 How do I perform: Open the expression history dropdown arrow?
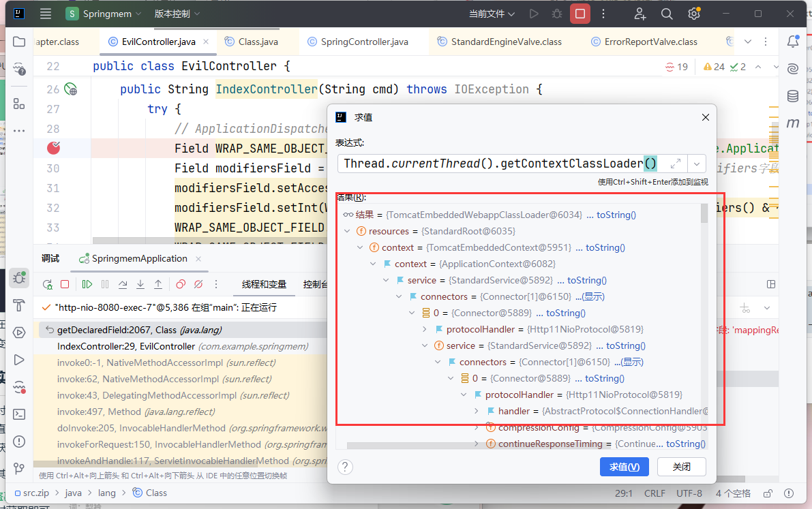(x=696, y=164)
